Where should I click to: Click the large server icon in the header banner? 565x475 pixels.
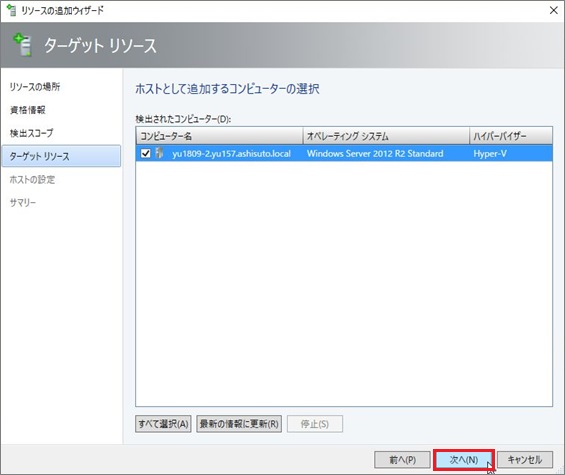[23, 45]
